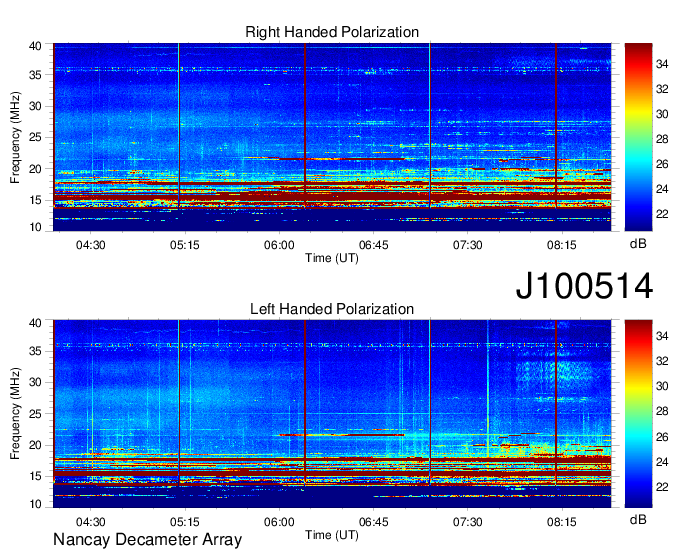The width and height of the screenshot is (680, 552).
Task: Click the 'Left Handed Polarization' title
Action: click(332, 309)
